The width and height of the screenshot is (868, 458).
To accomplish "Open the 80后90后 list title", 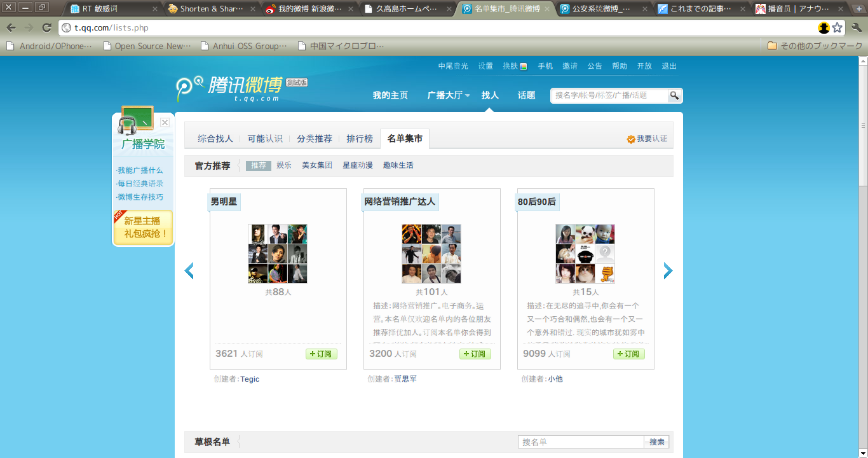I will [537, 202].
